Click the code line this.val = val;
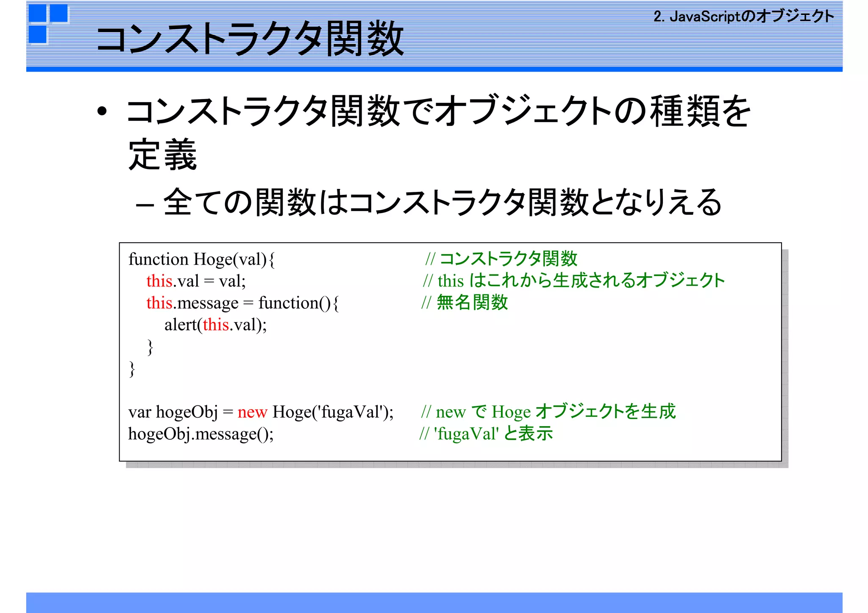 tap(196, 281)
